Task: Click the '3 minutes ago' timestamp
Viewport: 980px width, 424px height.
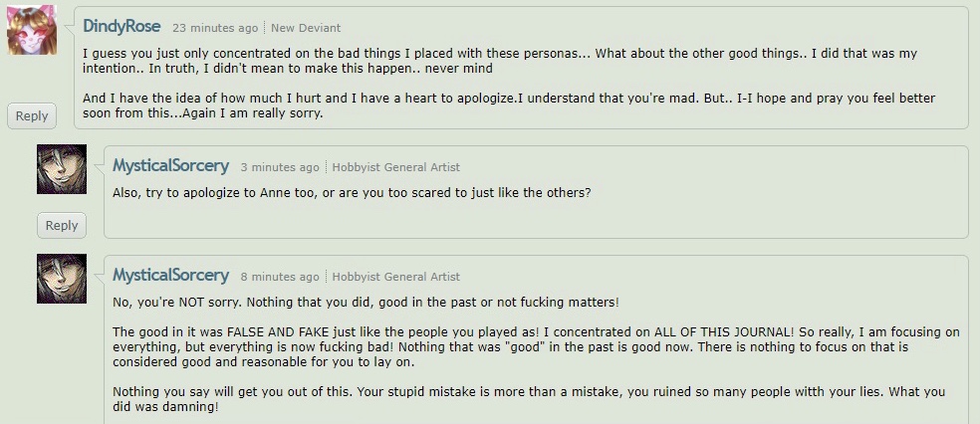Action: 280,167
